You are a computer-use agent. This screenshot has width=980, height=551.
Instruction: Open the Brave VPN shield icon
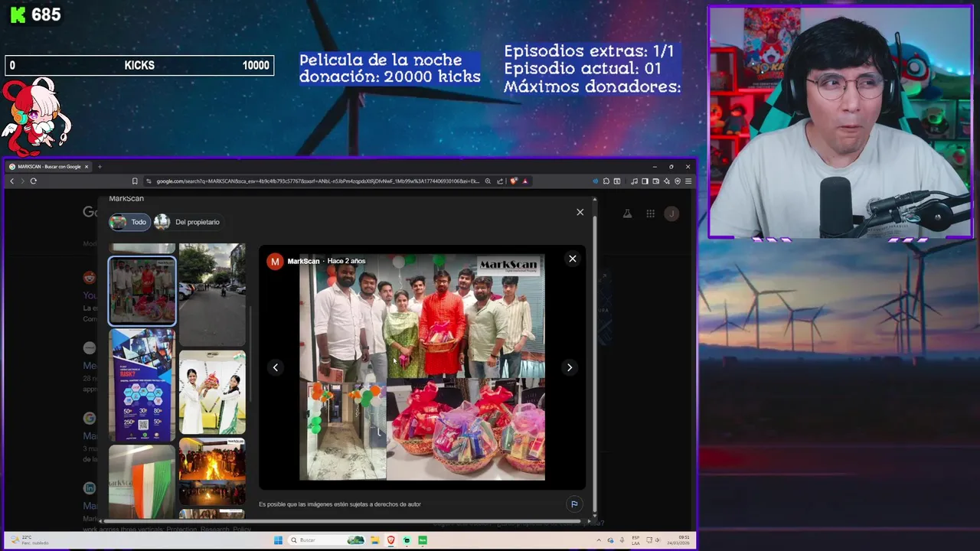[x=678, y=181]
